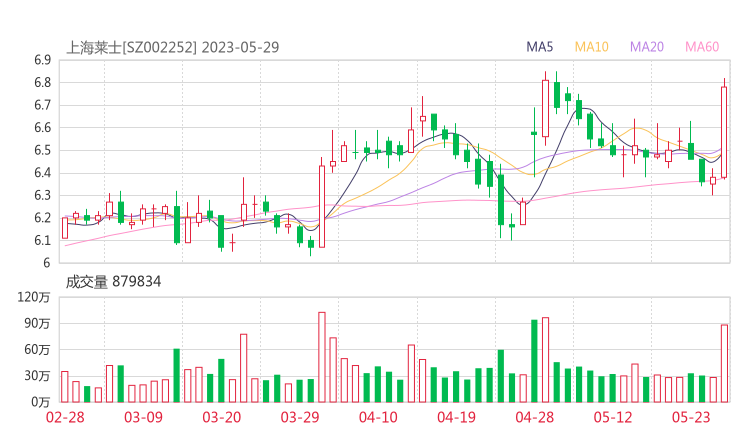
Task: Click the 成交量 879834 volume label
Action: pyautogui.click(x=113, y=282)
